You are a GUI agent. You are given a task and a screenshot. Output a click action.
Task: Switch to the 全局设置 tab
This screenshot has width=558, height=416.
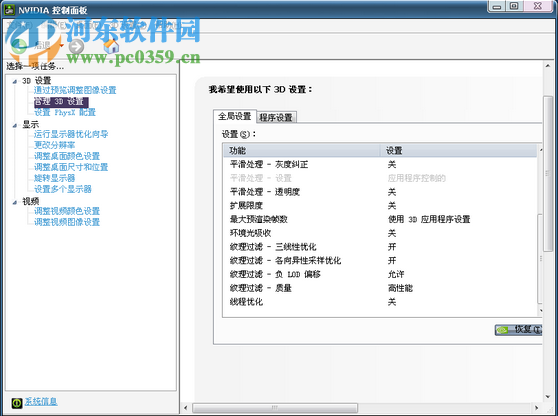pos(235,116)
